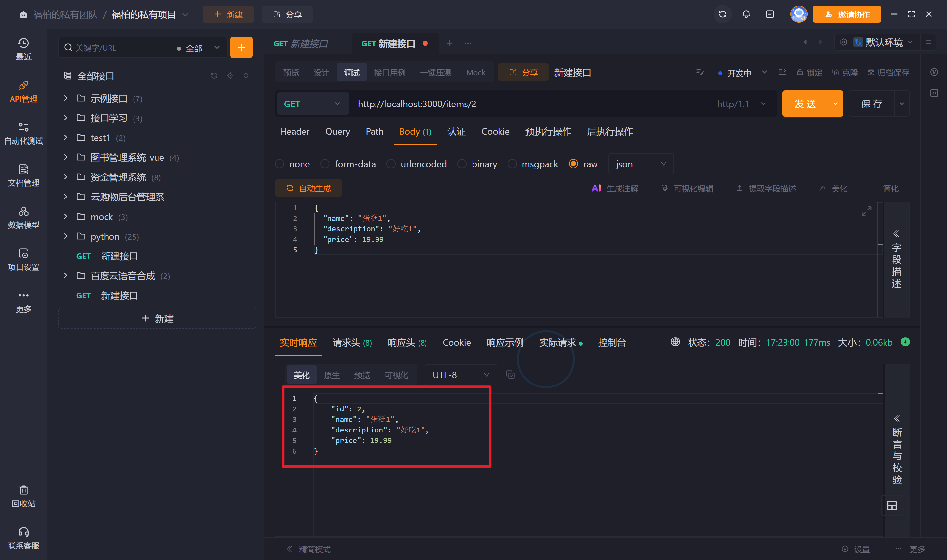
Task: Click the orange plus add button
Action: tap(241, 48)
